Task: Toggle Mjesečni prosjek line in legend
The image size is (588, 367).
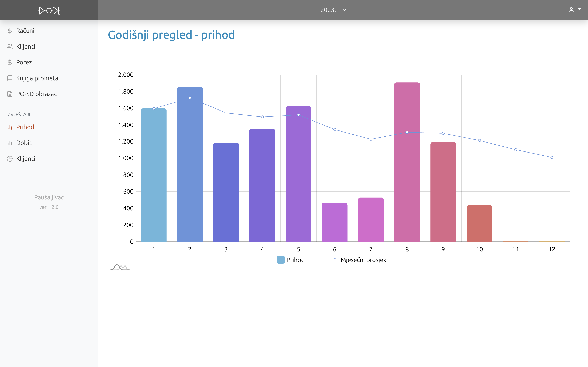Action: tap(363, 260)
